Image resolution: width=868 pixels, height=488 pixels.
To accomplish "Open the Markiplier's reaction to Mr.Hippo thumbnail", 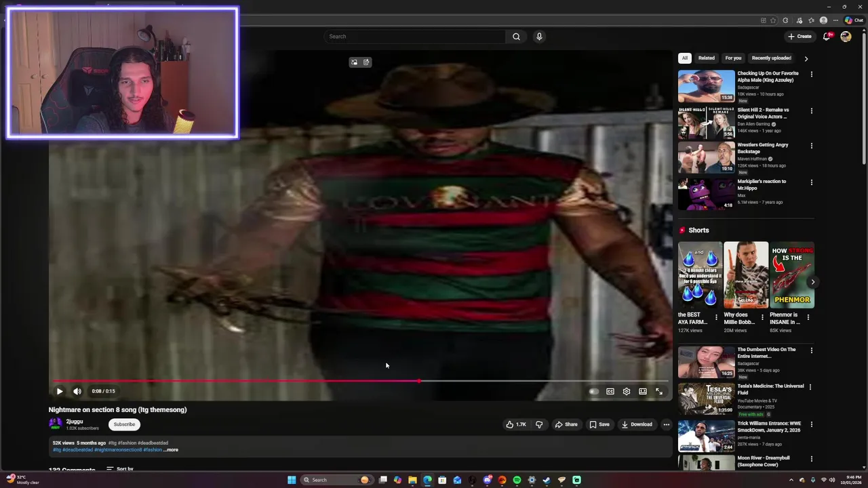I will tap(706, 194).
